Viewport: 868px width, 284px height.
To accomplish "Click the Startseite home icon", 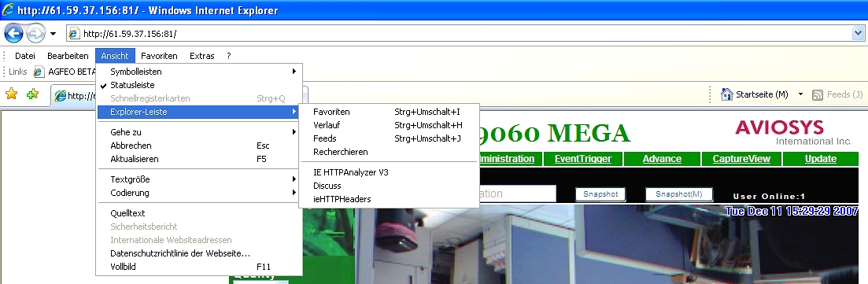I will (727, 94).
